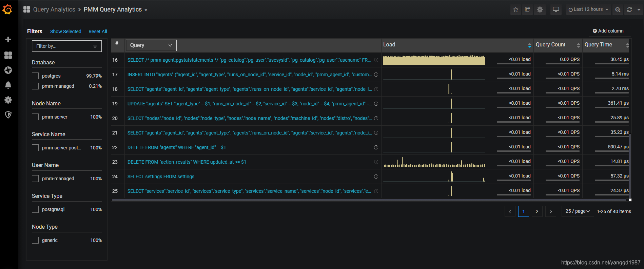Go to next page arrow
644x269 pixels.
point(551,211)
